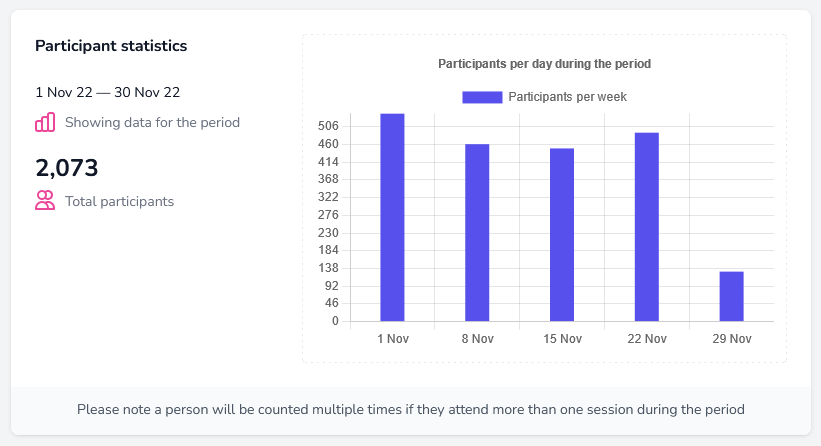Click the chart title Participants per day
The height and width of the screenshot is (446, 821).
click(544, 64)
